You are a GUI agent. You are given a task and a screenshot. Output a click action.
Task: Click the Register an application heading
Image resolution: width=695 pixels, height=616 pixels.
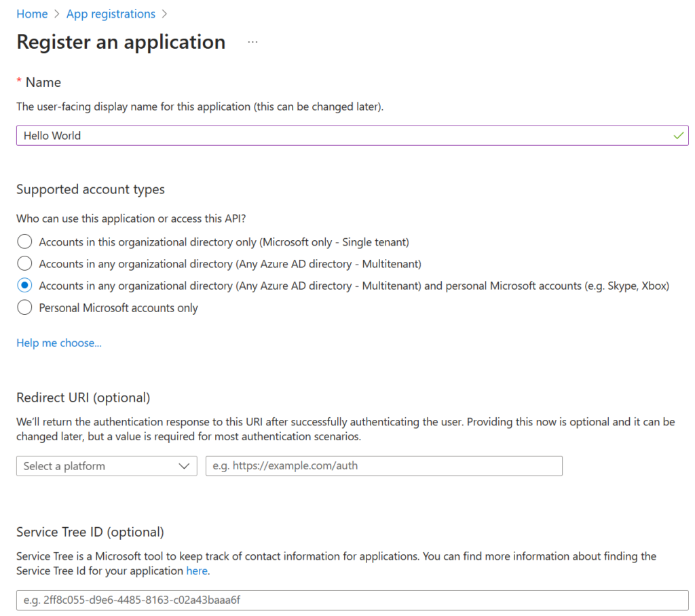click(x=121, y=42)
